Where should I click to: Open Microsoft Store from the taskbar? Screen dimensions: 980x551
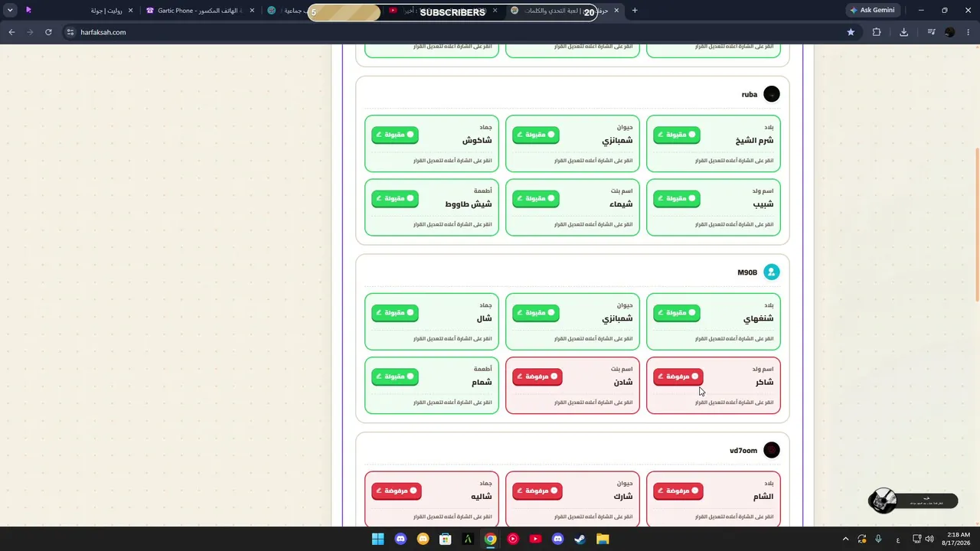pyautogui.click(x=445, y=539)
